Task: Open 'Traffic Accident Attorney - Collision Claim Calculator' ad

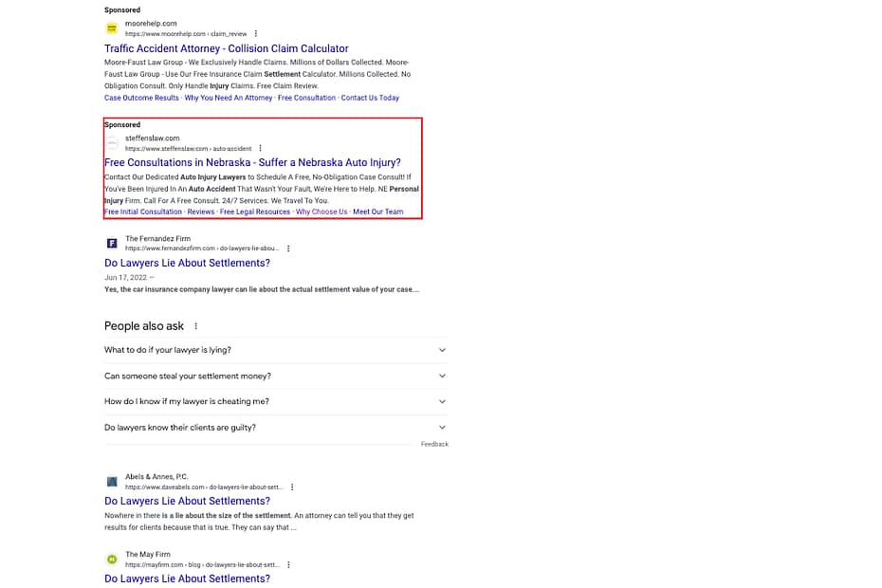Action: (x=226, y=48)
